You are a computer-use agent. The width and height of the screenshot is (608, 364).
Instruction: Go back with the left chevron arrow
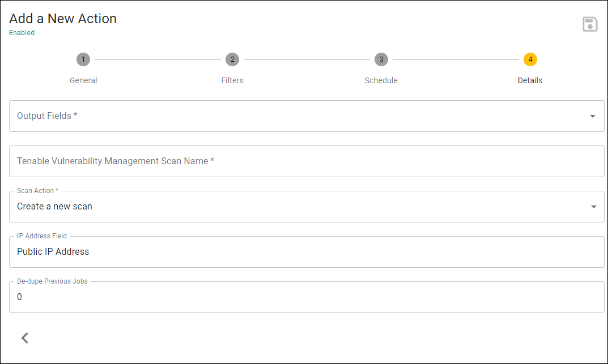point(25,338)
